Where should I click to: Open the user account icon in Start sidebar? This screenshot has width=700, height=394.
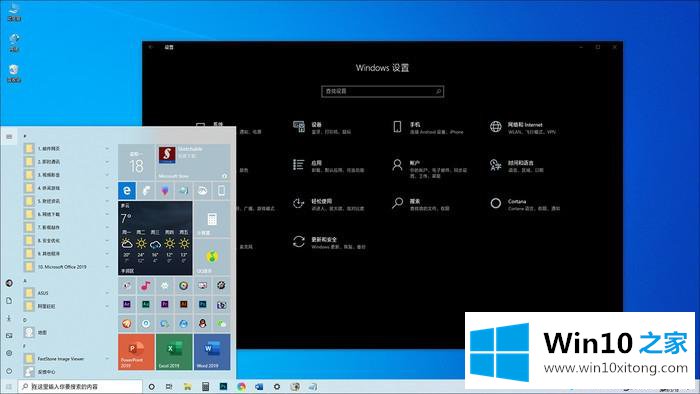tap(9, 283)
